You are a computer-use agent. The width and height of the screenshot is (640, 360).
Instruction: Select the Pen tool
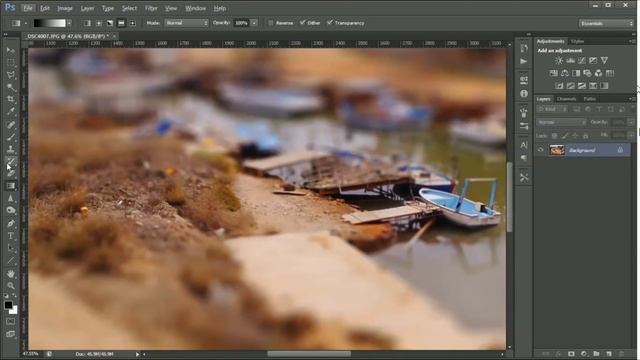click(11, 224)
